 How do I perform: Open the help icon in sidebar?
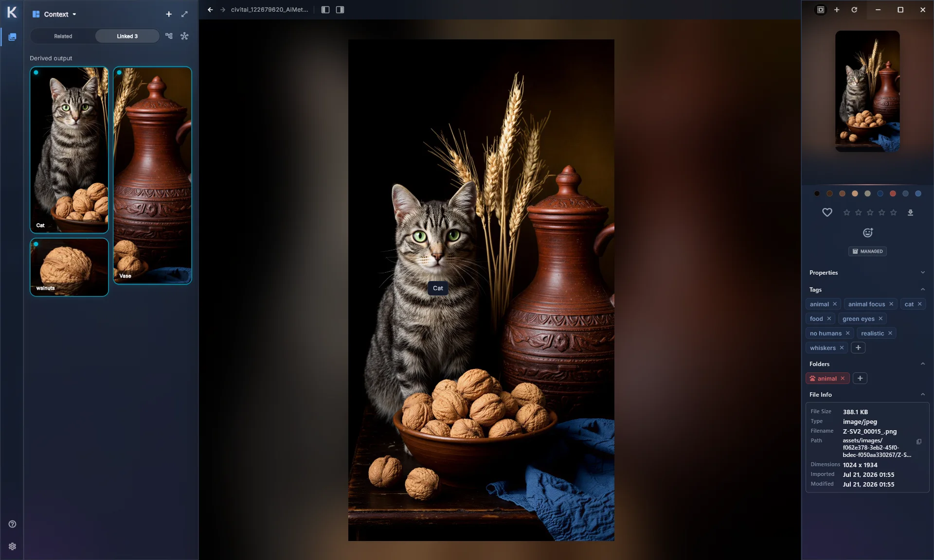(x=12, y=524)
